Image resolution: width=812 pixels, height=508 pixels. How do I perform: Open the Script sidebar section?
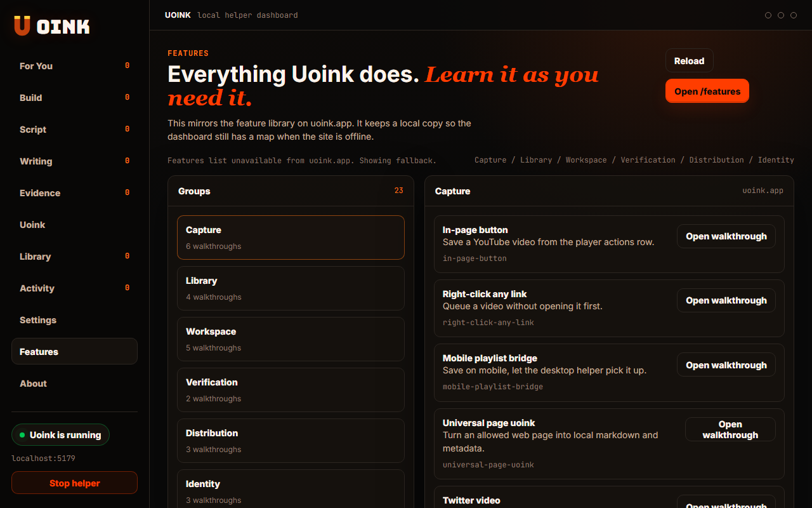[x=74, y=130]
